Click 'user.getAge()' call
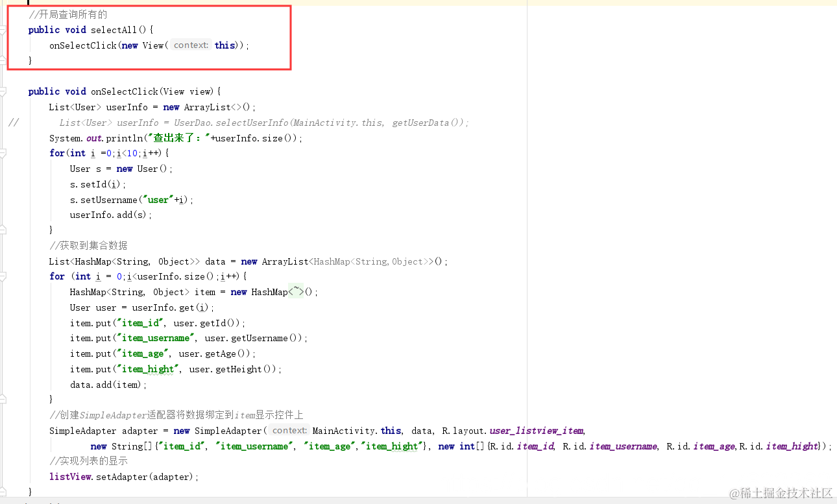The height and width of the screenshot is (504, 837). tap(215, 354)
